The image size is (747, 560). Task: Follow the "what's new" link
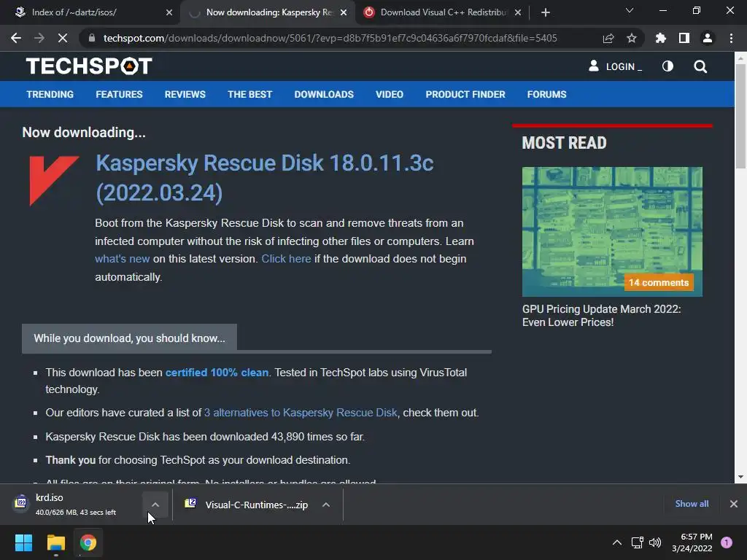point(123,259)
